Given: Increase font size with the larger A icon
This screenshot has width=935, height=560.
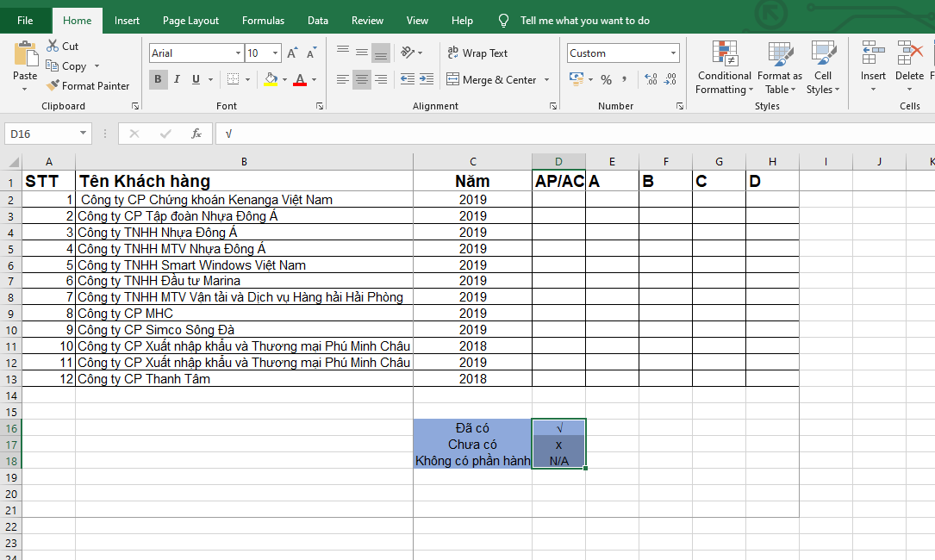Looking at the screenshot, I should click(292, 53).
